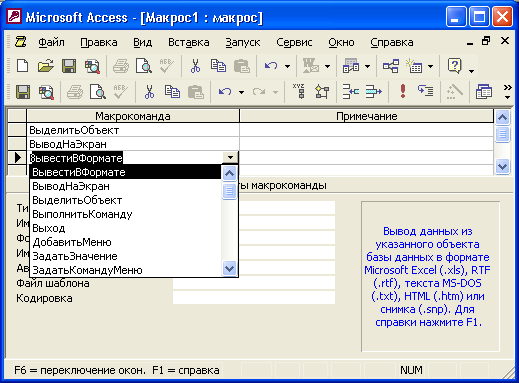Image resolution: width=519 pixels, height=383 pixels.
Task: Click the Open folder icon
Action: 45,66
